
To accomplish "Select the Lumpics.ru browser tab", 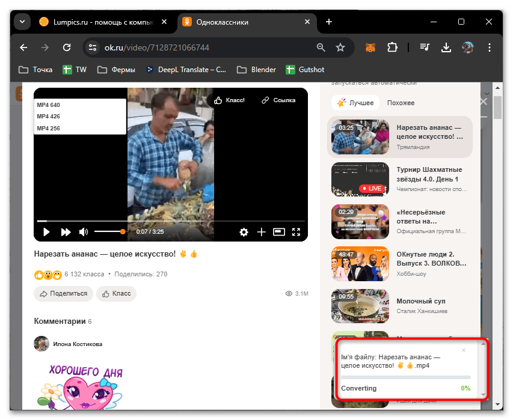I will click(102, 22).
